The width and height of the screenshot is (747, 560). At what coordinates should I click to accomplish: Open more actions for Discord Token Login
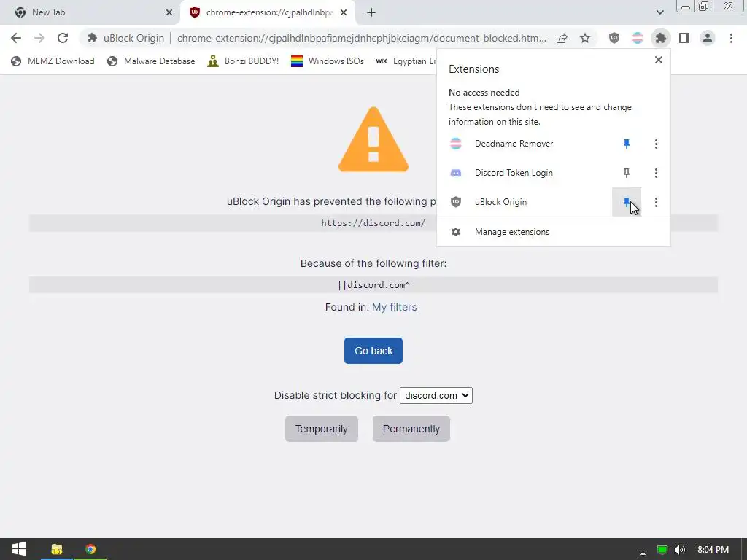tap(656, 173)
